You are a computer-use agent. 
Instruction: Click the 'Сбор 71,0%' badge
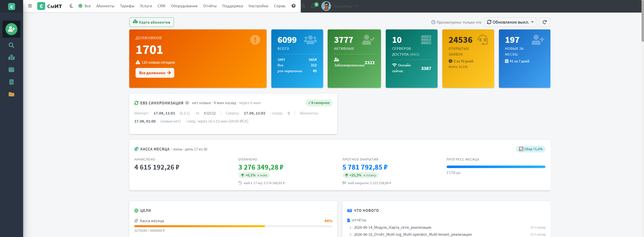pyautogui.click(x=531, y=149)
